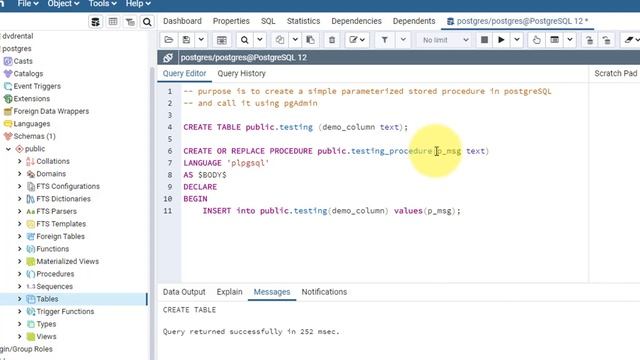Open the save options dropdown arrow
The height and width of the screenshot is (360, 640).
[201, 40]
